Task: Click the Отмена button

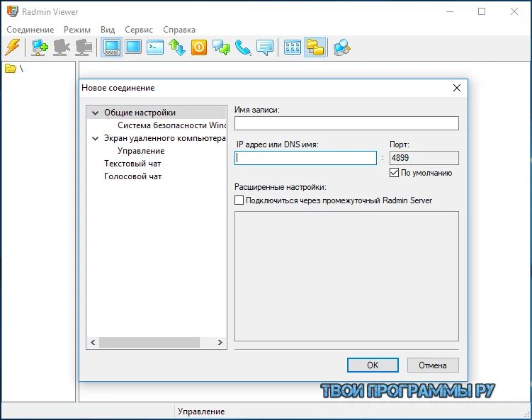Action: [433, 365]
